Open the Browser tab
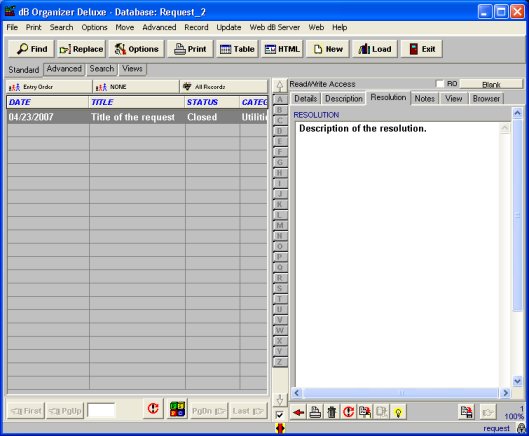The width and height of the screenshot is (529, 436). click(x=486, y=99)
